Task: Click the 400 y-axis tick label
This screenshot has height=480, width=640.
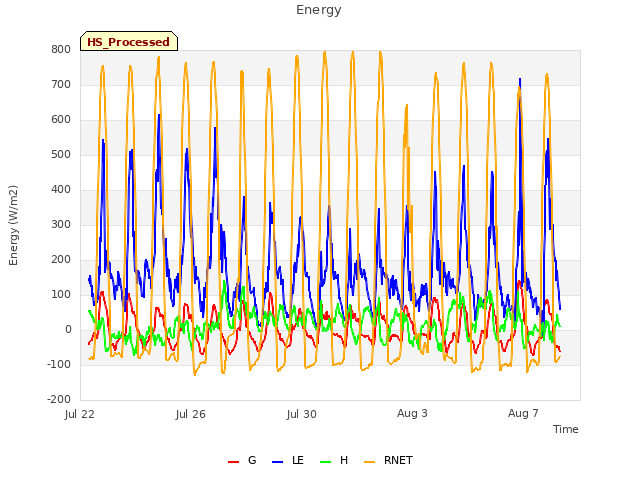Action: pos(61,189)
